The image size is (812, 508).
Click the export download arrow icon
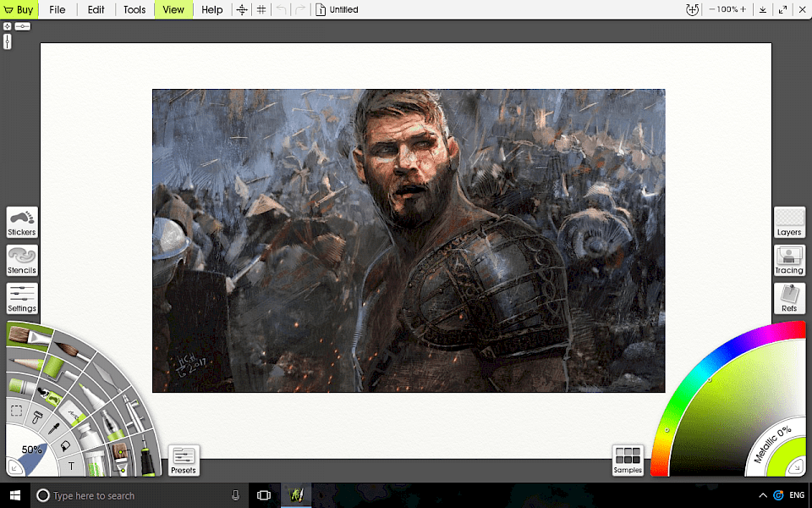pyautogui.click(x=763, y=9)
